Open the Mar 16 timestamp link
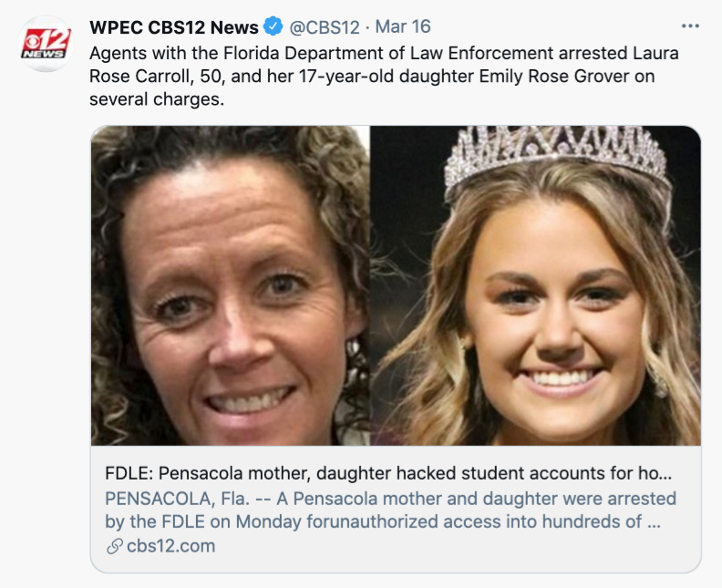Screen dimensions: 722x588 click(x=402, y=27)
